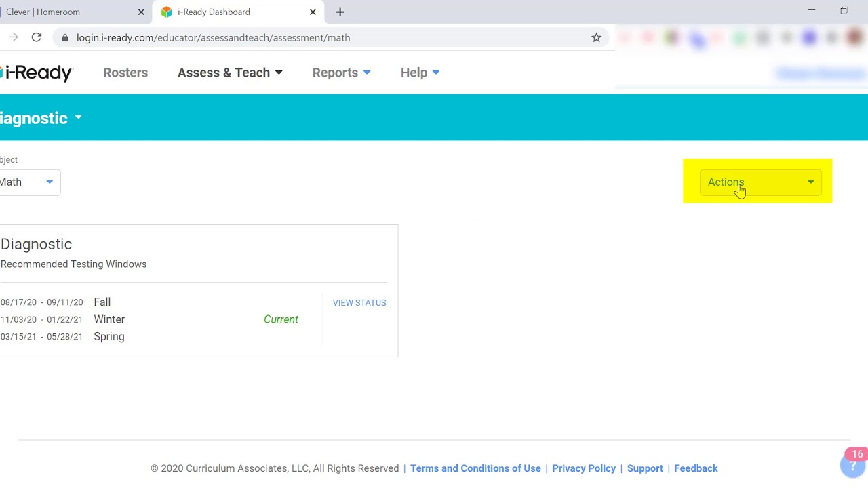Viewport: 868px width, 488px height.
Task: Click the Feedback link
Action: 696,468
